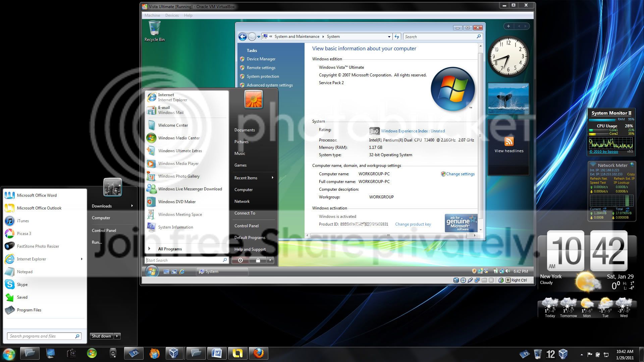Viewport: 644px width, 362px height.
Task: Click VirtualBox shared folders status icon
Action: click(484, 280)
